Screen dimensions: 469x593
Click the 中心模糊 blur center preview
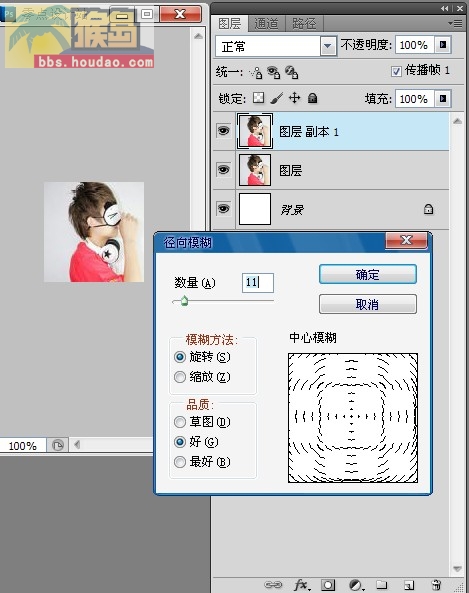pos(353,418)
